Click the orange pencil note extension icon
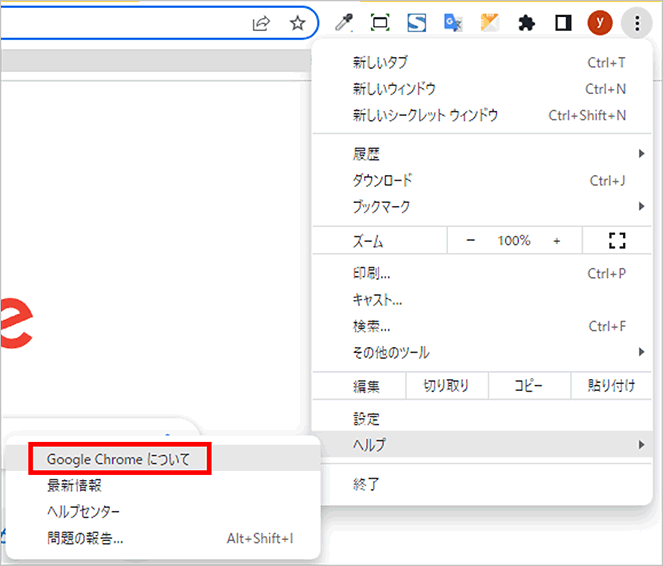 coord(490,23)
